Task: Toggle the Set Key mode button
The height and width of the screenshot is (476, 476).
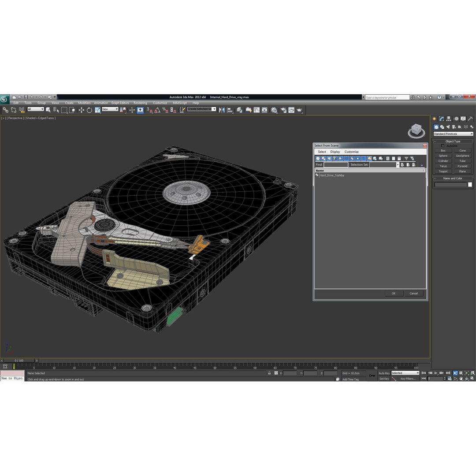Action: (x=384, y=379)
